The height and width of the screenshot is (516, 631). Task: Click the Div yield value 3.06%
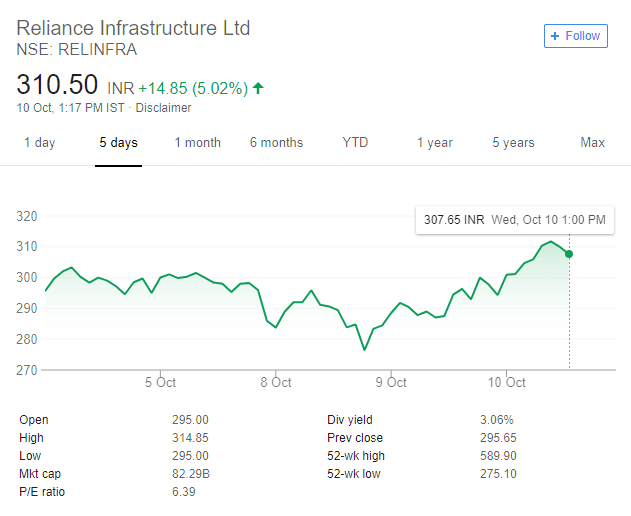pos(497,420)
